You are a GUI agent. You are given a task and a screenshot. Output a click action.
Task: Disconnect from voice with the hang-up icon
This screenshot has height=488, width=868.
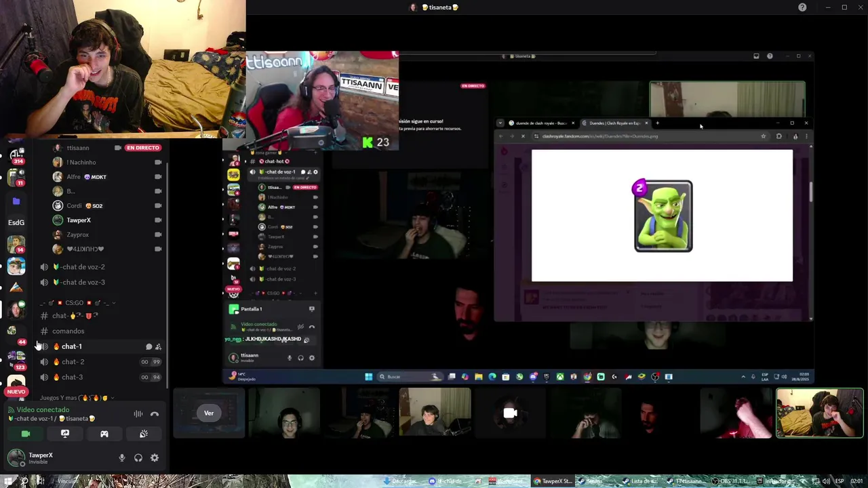point(155,413)
